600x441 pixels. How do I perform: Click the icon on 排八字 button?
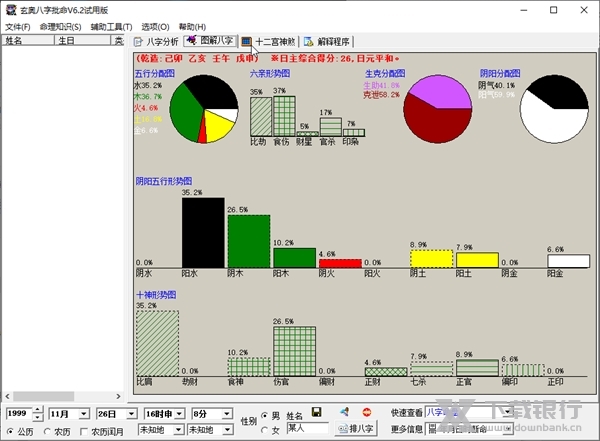click(341, 429)
